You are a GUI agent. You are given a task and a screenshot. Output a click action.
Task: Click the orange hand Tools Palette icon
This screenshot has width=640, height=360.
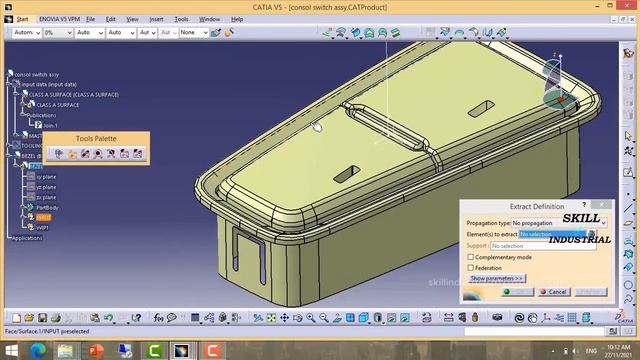72,154
